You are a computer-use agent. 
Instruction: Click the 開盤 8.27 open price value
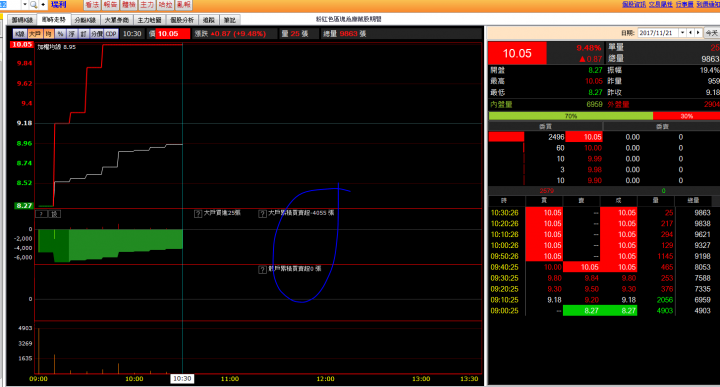point(595,70)
